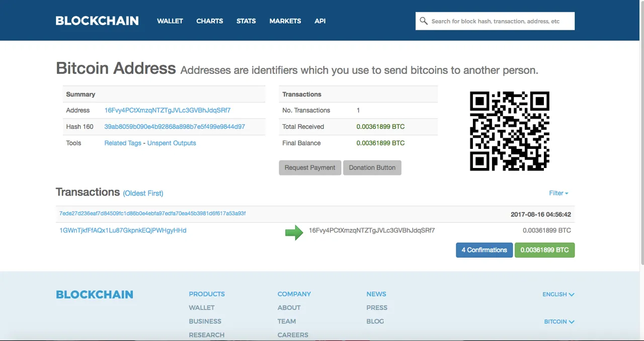Open the Stats menu item
644x341 pixels.
[x=246, y=21]
